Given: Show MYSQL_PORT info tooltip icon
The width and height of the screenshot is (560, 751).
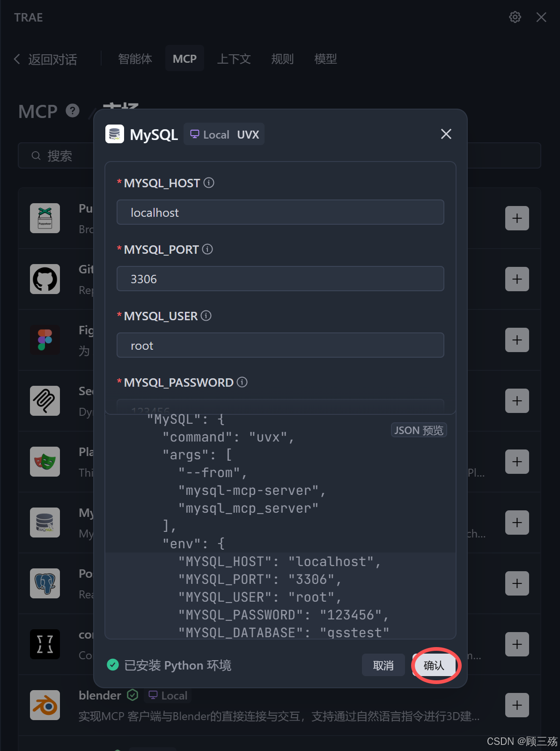Looking at the screenshot, I should pyautogui.click(x=207, y=249).
